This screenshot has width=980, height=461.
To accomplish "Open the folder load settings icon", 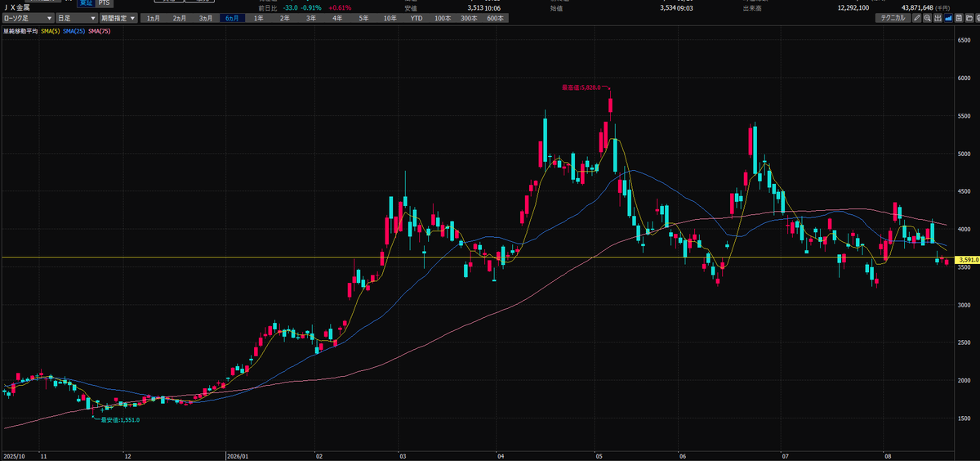I will click(969, 18).
